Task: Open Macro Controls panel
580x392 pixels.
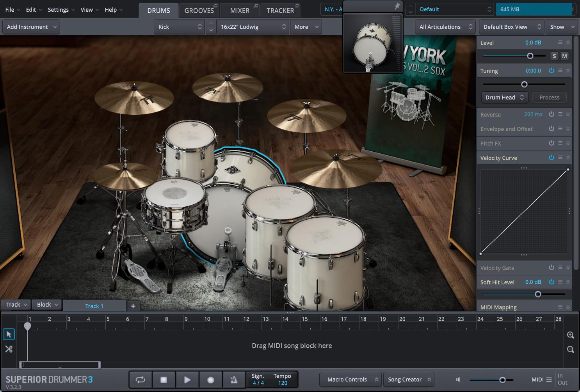Action: pyautogui.click(x=349, y=380)
